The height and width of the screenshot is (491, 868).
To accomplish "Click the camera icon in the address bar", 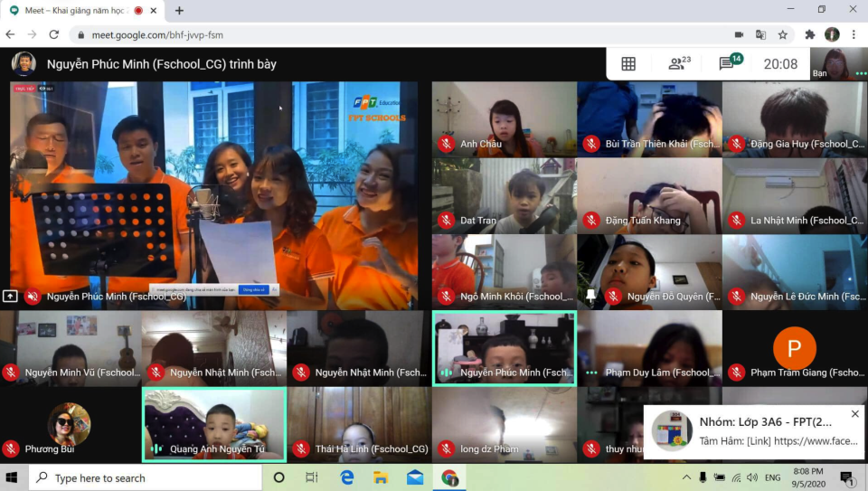I will pos(739,34).
